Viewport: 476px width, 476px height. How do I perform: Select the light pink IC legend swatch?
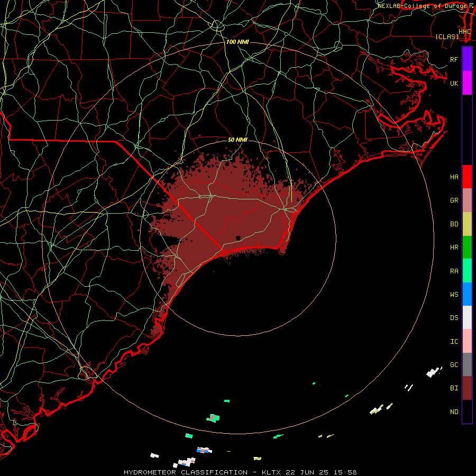click(x=467, y=341)
